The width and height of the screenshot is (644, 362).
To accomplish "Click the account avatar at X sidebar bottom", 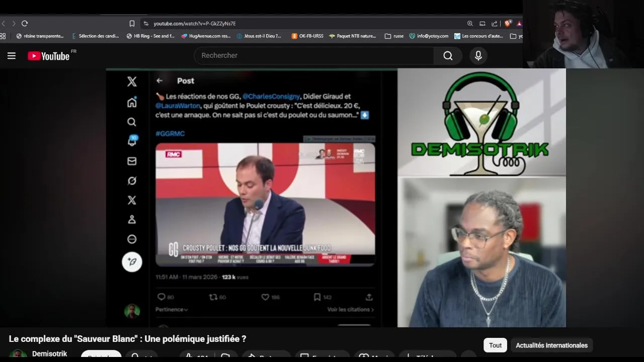I will (132, 311).
